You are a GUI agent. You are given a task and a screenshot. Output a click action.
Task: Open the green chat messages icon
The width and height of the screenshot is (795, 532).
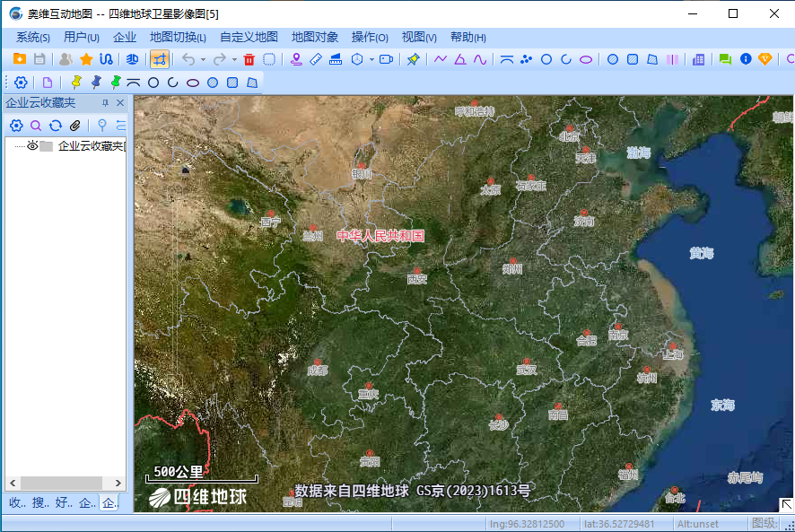725,59
